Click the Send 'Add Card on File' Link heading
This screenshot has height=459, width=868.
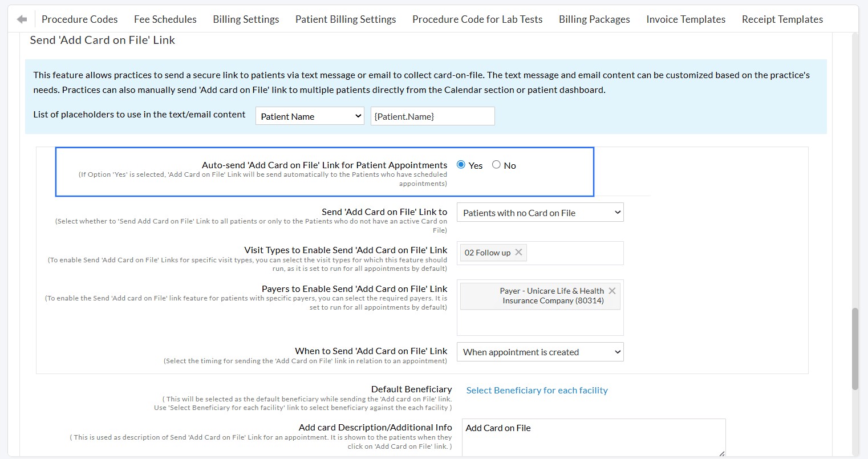[103, 40]
